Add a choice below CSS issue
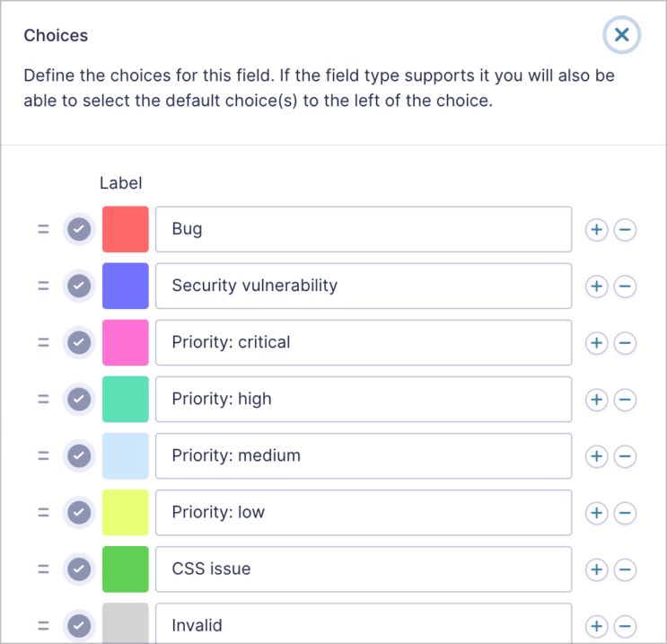667x644 pixels. pos(595,569)
